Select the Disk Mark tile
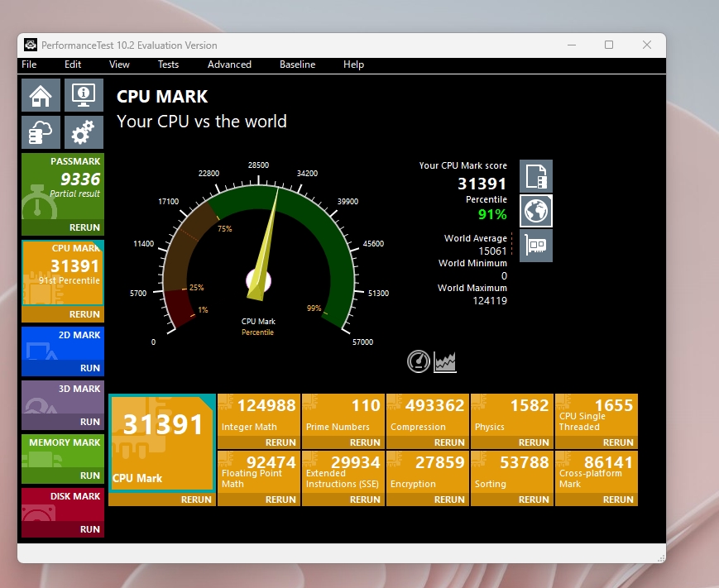This screenshot has width=719, height=588. 63,505
